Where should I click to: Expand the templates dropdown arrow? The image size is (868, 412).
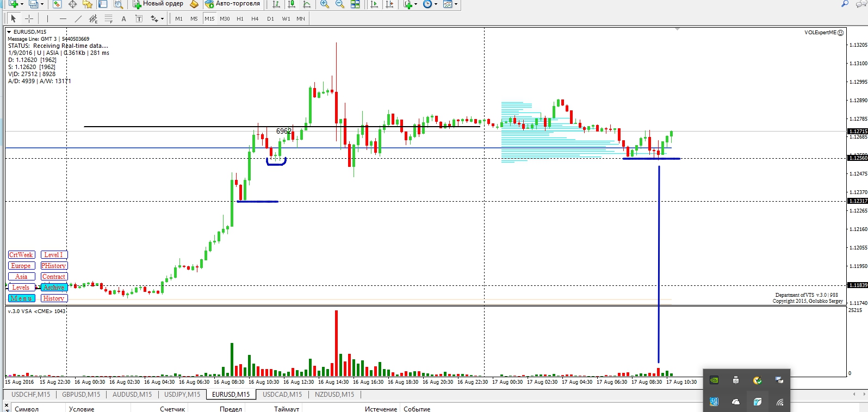tap(456, 4)
